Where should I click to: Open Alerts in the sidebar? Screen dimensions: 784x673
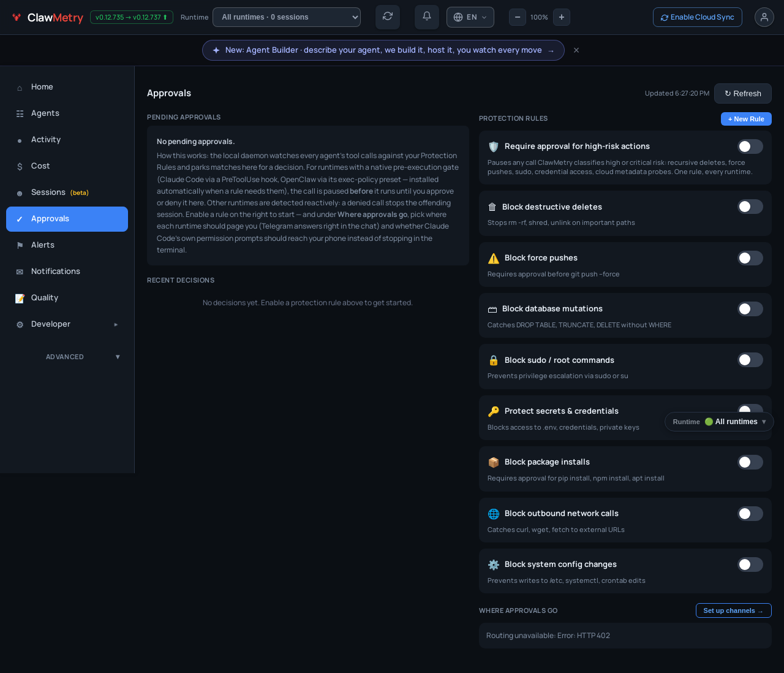pyautogui.click(x=67, y=245)
